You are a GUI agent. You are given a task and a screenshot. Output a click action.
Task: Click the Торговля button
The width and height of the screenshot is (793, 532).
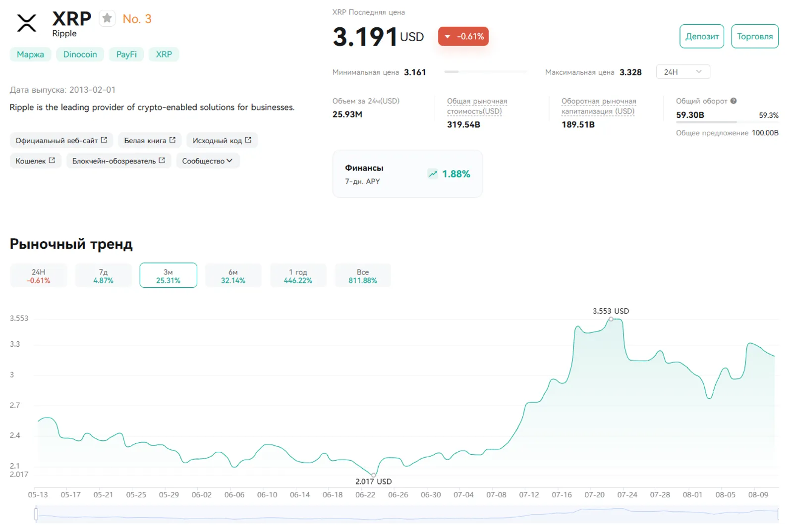click(x=755, y=36)
